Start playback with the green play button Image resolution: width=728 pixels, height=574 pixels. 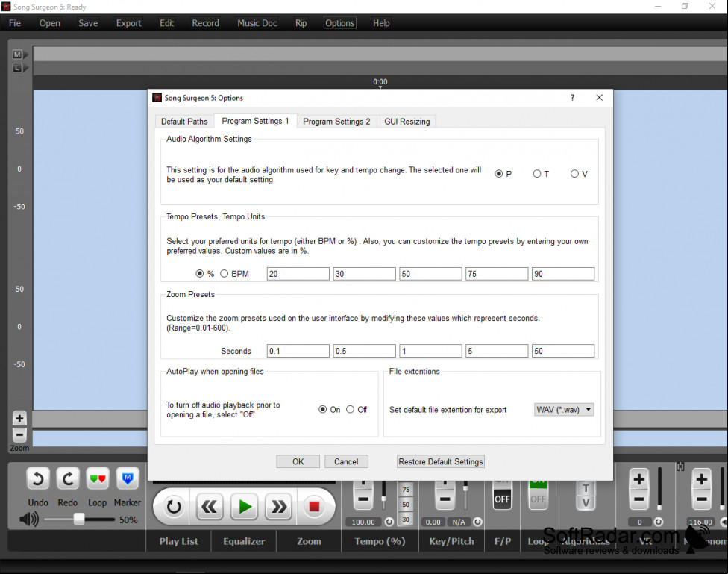pyautogui.click(x=245, y=507)
